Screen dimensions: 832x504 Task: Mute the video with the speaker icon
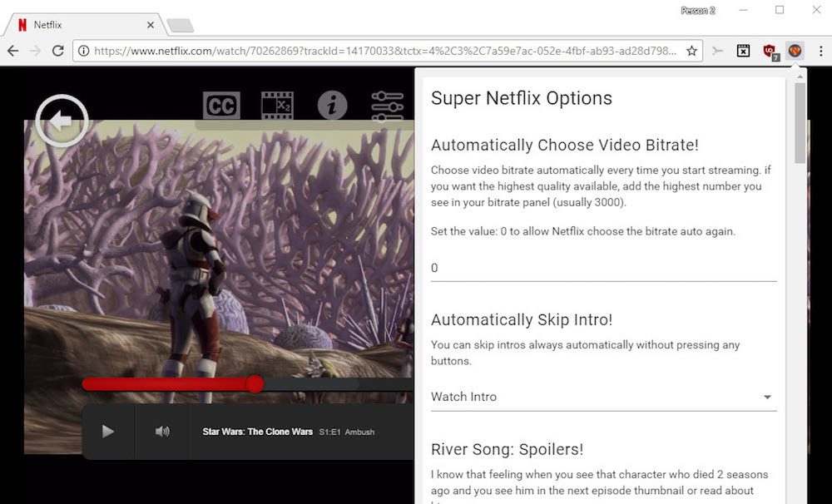tap(161, 431)
